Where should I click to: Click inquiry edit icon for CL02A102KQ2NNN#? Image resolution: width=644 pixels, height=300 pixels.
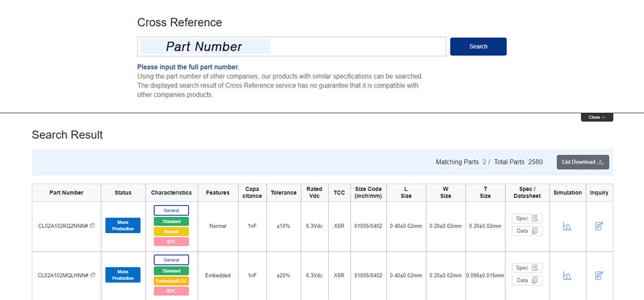point(599,226)
